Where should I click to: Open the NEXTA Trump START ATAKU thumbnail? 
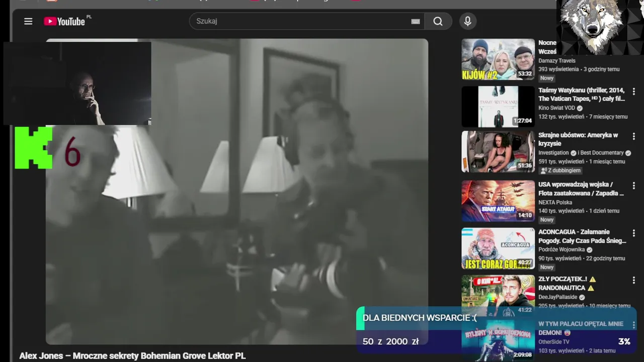click(x=498, y=201)
